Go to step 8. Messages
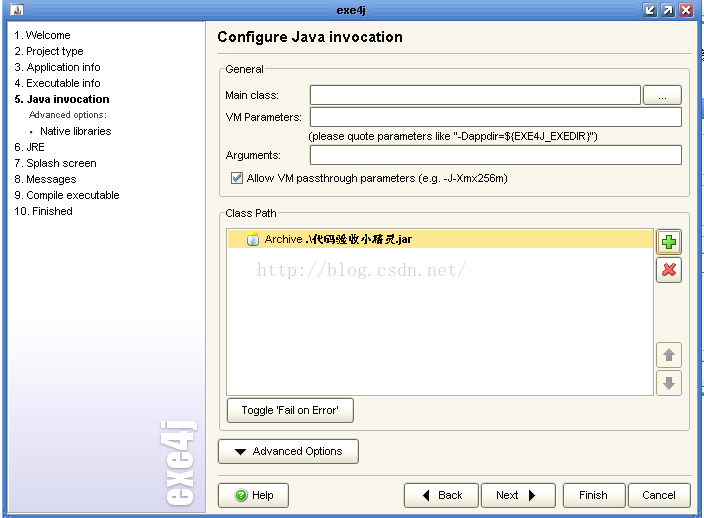 tap(45, 179)
